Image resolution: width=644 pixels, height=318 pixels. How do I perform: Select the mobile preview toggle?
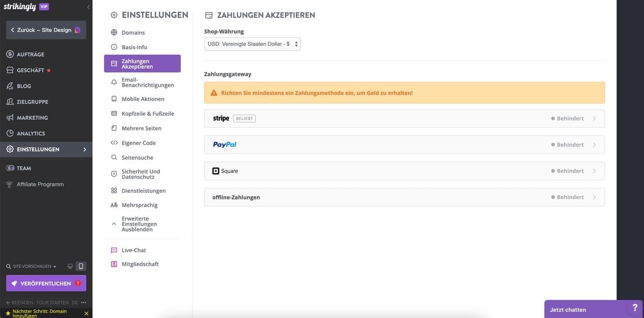point(80,266)
